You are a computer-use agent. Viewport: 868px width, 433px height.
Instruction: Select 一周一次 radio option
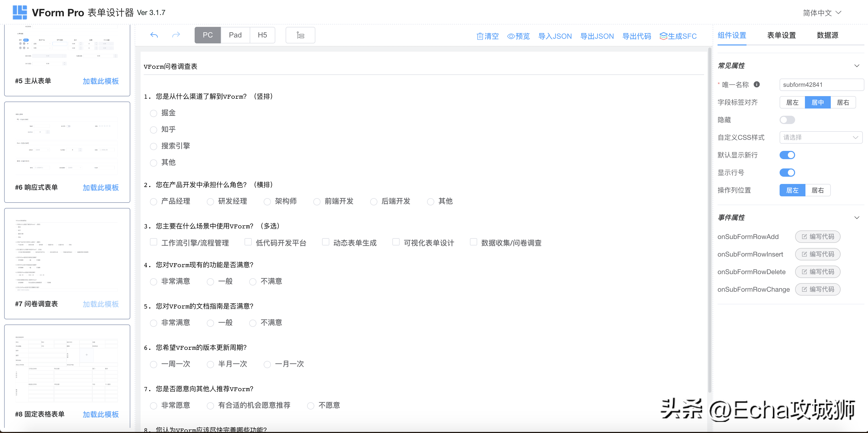click(x=154, y=364)
